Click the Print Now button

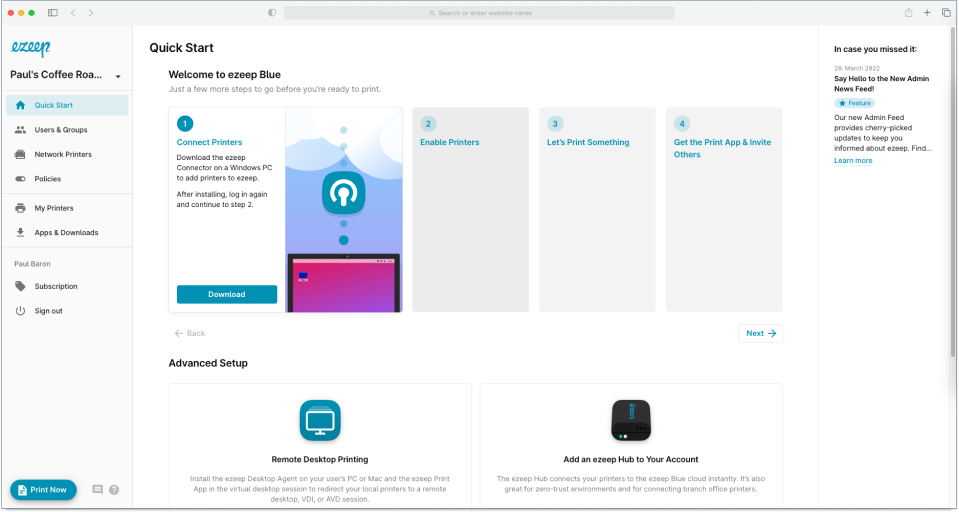click(43, 489)
